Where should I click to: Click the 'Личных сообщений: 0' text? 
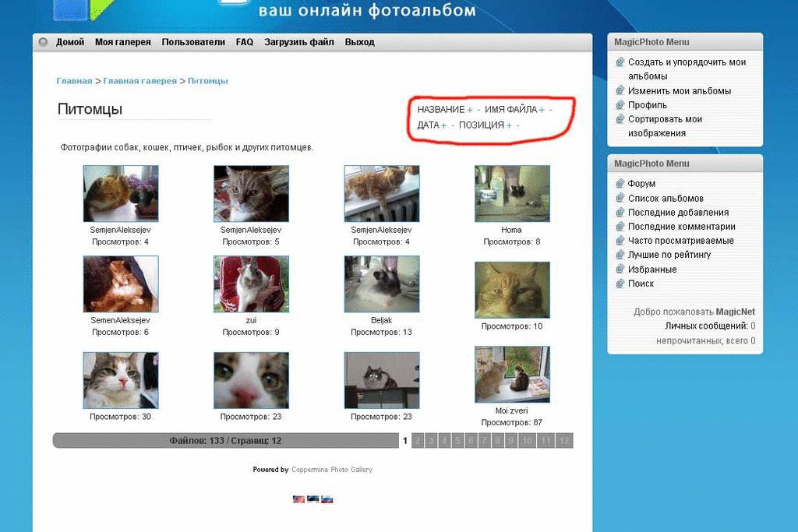click(710, 326)
